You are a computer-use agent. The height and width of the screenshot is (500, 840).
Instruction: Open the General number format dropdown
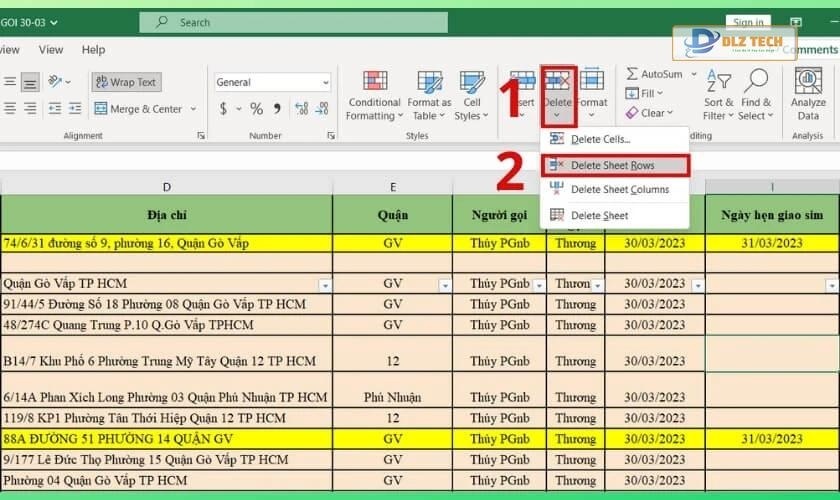tap(325, 82)
